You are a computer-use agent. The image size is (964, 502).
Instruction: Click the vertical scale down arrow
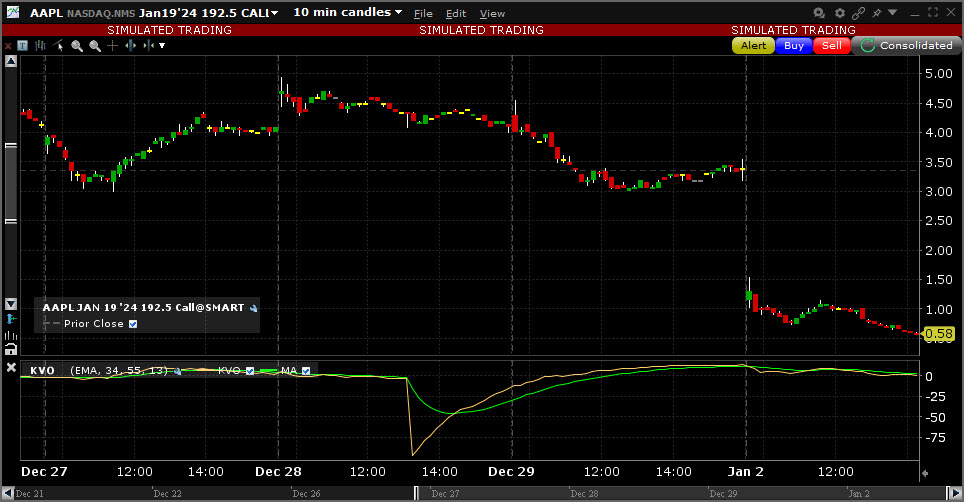click(x=10, y=304)
